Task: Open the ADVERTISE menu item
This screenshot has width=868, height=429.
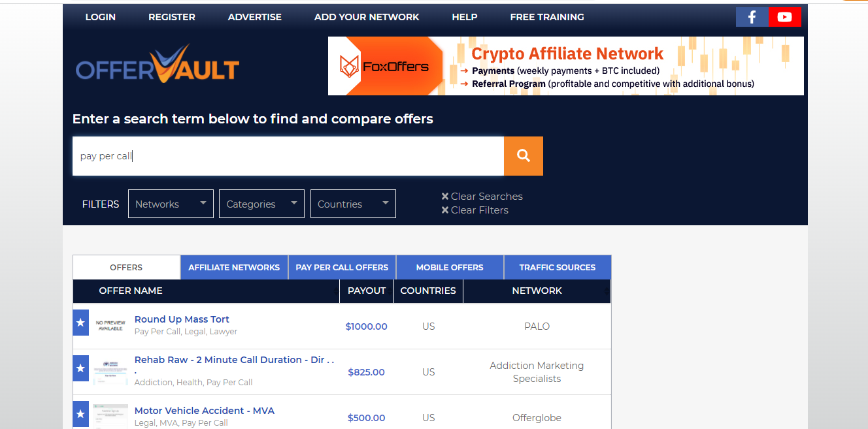Action: tap(255, 17)
